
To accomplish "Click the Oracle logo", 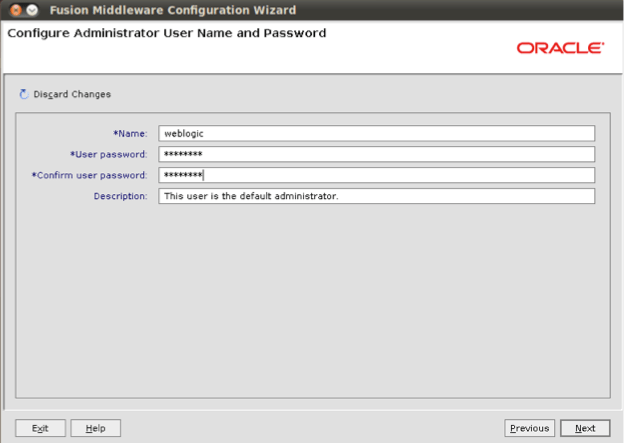I will (560, 48).
